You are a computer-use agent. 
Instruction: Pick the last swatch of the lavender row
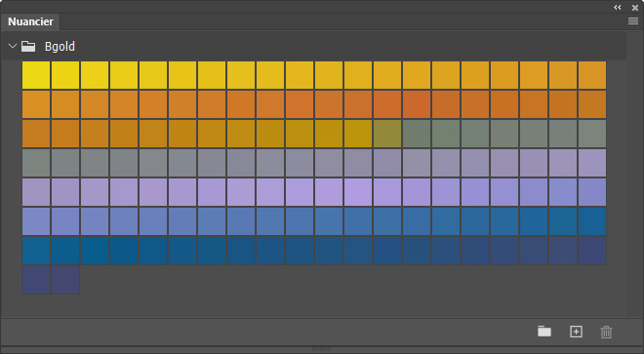pyautogui.click(x=592, y=192)
